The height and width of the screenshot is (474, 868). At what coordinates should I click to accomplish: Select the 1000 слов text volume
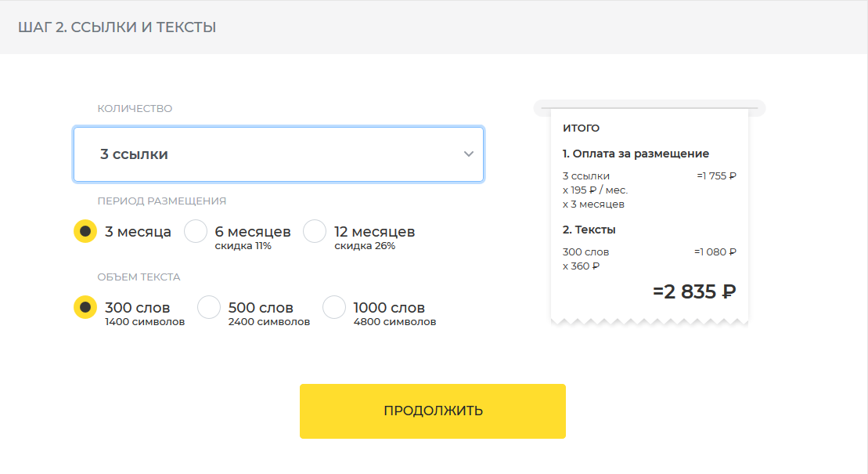(x=334, y=308)
